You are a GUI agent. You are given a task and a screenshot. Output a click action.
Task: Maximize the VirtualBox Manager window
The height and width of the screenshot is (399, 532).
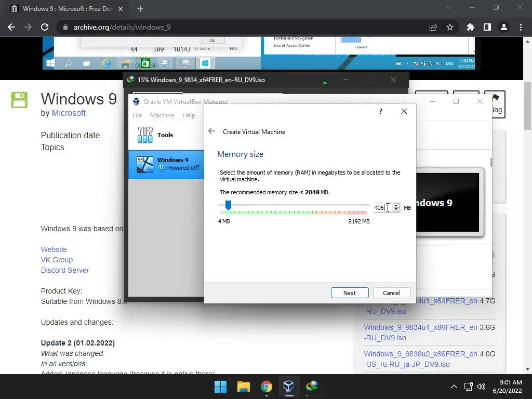tap(456, 101)
